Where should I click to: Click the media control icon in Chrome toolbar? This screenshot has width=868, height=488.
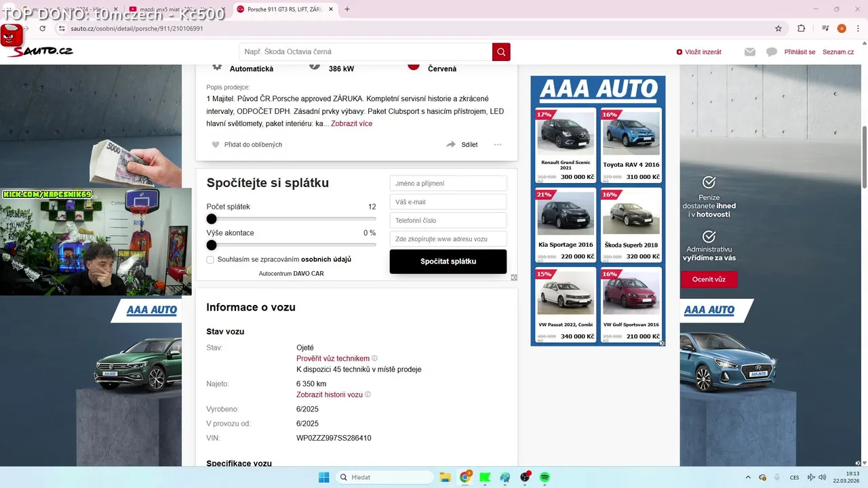[825, 28]
